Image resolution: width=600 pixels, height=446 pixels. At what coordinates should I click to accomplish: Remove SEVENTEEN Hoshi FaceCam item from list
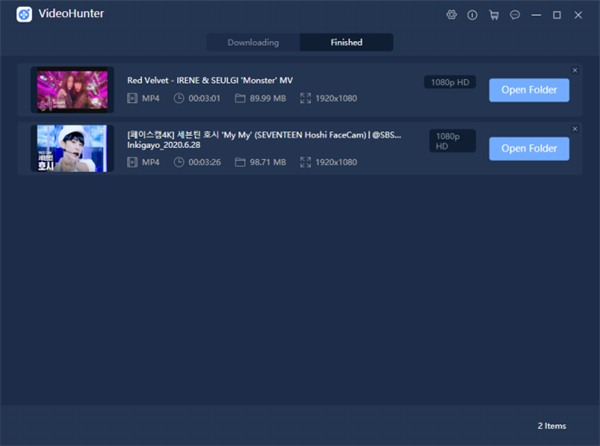[575, 129]
